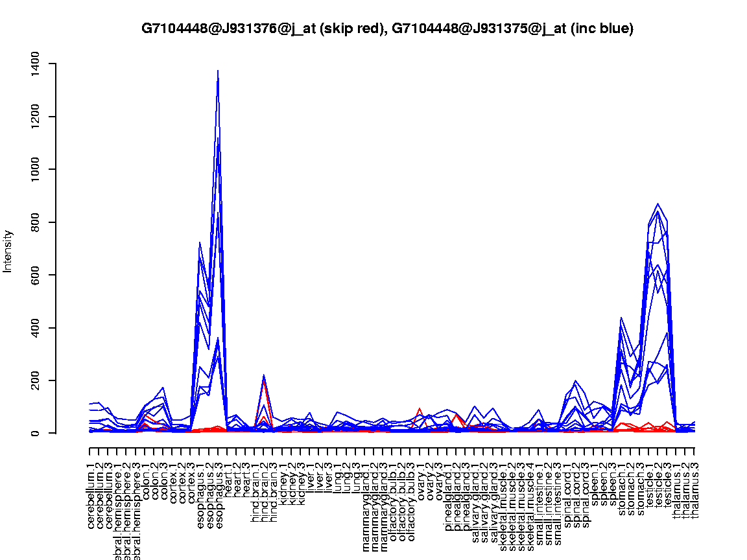Click the Intensity y-axis label
The height and width of the screenshot is (560, 747).
(8, 251)
